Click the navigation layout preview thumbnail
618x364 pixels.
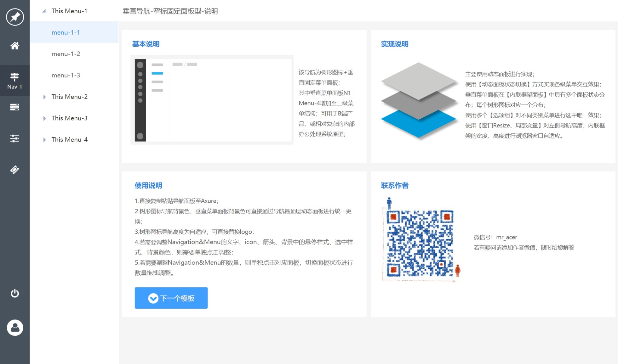point(212,100)
